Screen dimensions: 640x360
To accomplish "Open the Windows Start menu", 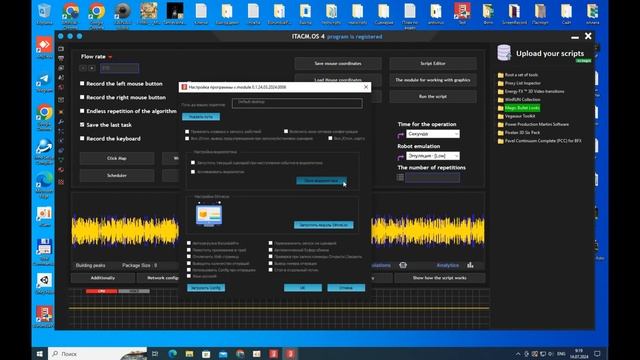I will (40, 353).
